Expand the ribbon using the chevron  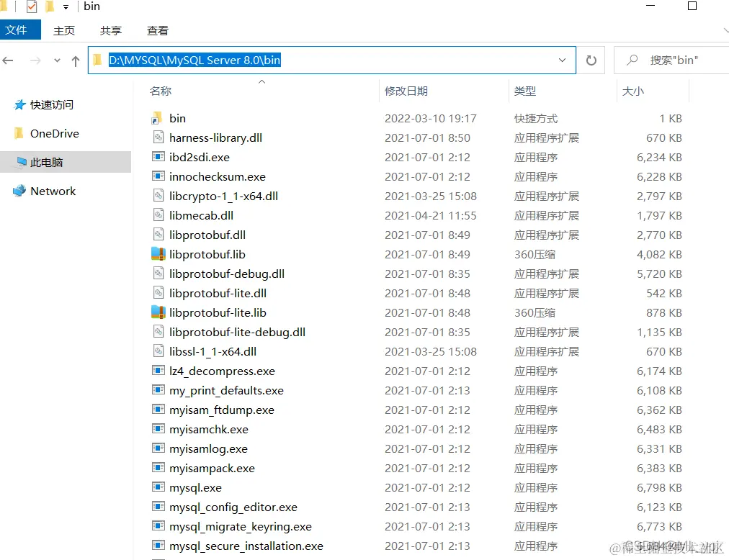point(725,31)
